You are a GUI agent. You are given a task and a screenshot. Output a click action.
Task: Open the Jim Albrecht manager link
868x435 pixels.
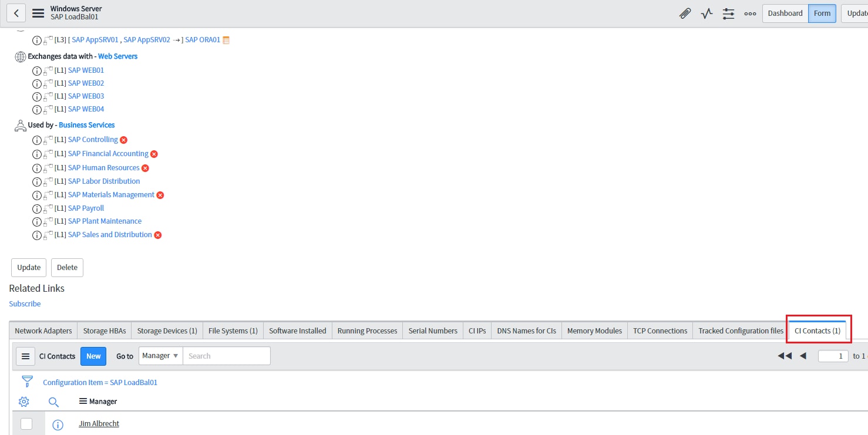99,424
